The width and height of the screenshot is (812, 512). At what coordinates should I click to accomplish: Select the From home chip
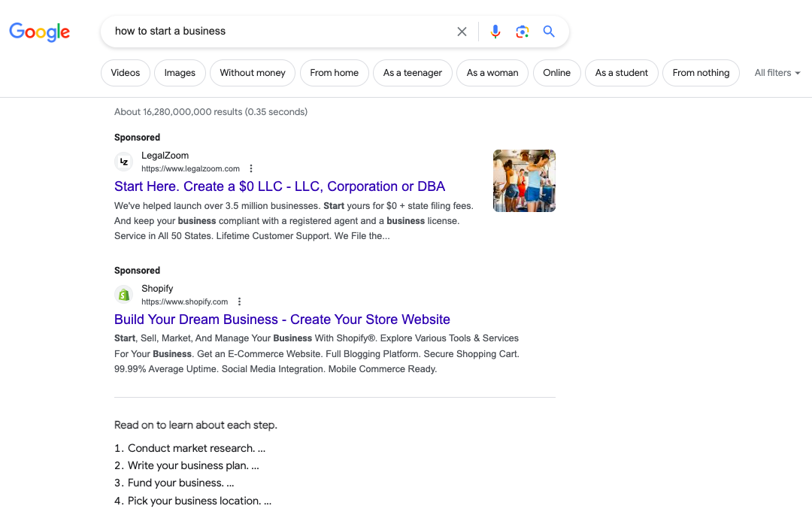[335, 73]
